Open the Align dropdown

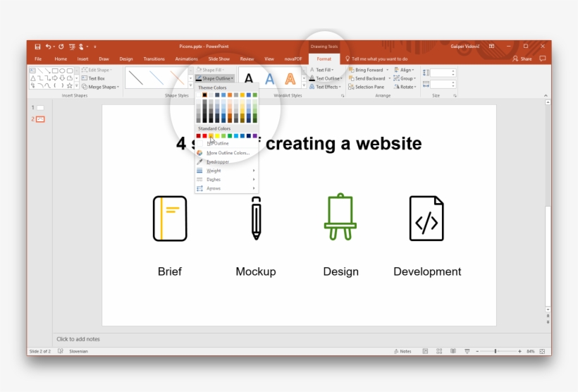[x=404, y=70]
